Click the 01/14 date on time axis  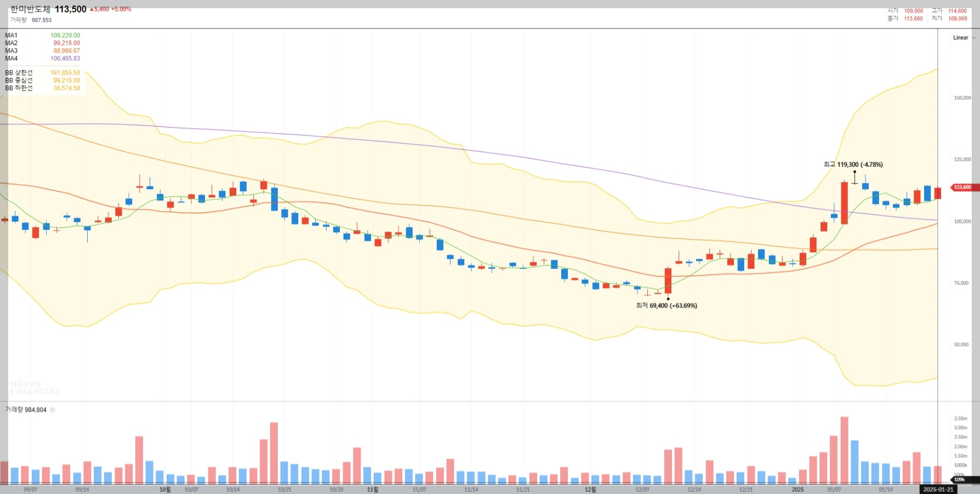coord(886,490)
